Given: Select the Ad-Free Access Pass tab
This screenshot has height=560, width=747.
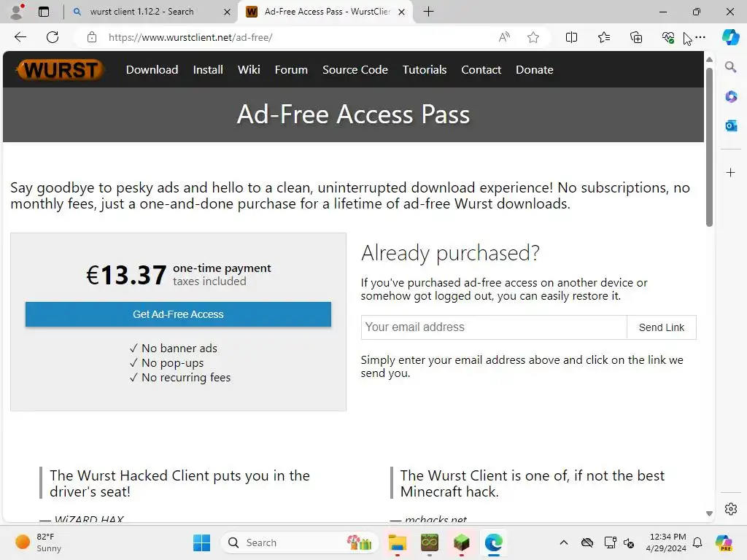Looking at the screenshot, I should coord(327,12).
